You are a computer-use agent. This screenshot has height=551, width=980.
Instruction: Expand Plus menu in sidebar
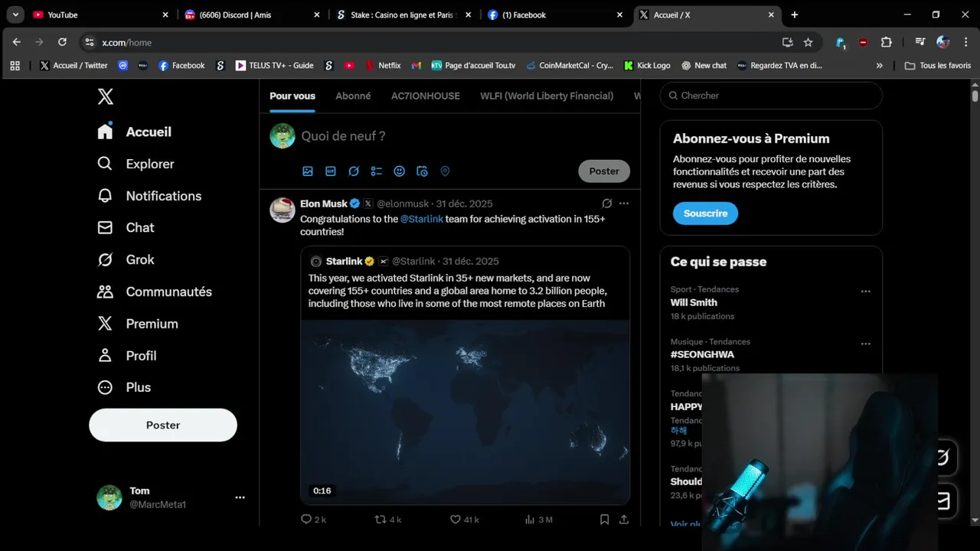124,387
